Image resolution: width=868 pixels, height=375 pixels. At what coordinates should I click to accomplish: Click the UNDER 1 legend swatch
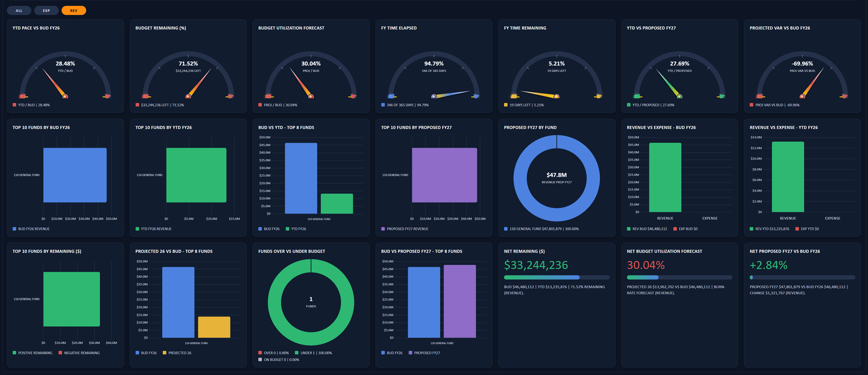[297, 353]
